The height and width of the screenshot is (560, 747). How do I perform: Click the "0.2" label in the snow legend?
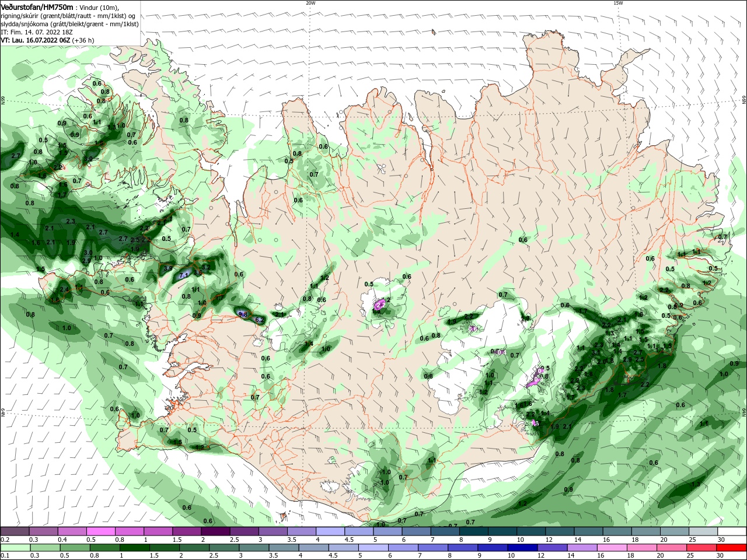[x=5, y=540]
